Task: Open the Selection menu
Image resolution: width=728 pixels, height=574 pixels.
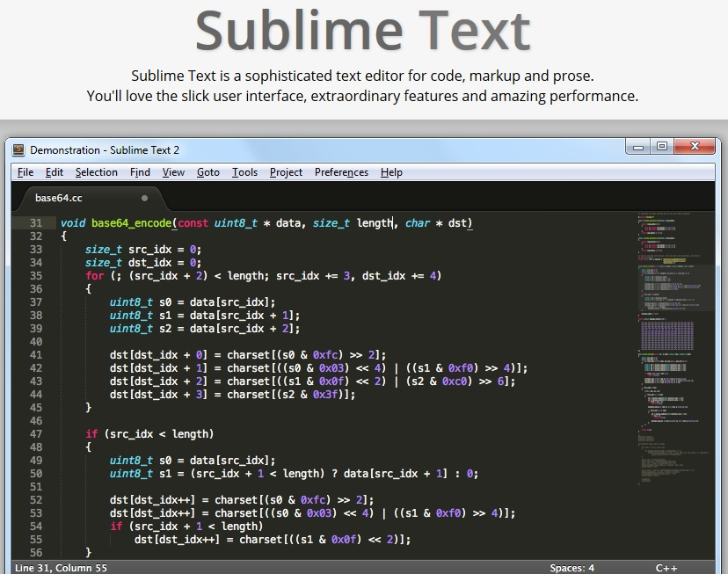Action: coord(97,172)
